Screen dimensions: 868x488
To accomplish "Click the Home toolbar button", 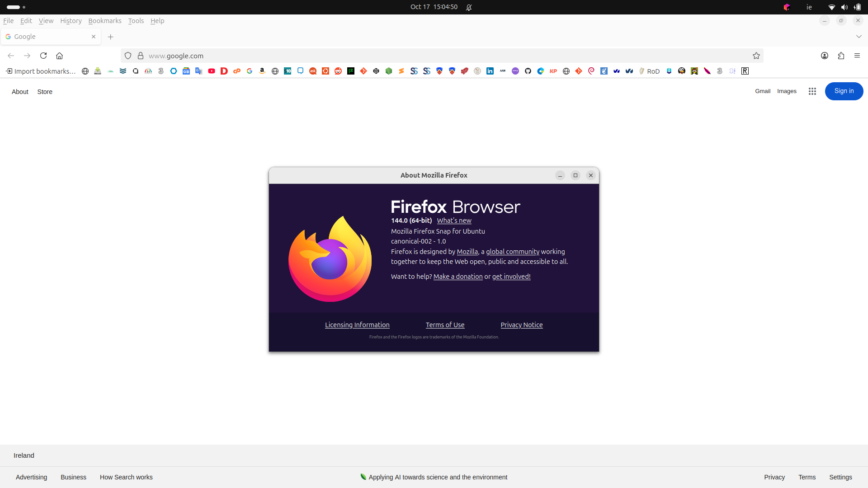I will pyautogui.click(x=59, y=56).
